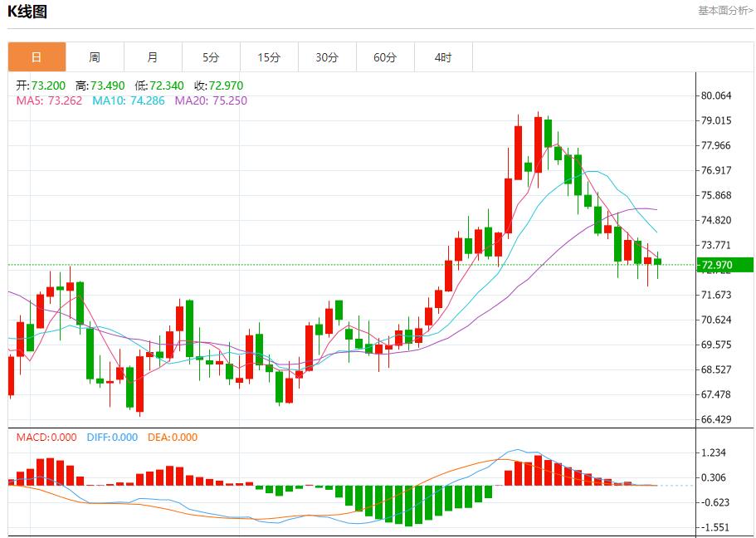This screenshot has height=538, width=756.
Task: Click the 73.771 price axis label
Action: coord(716,245)
